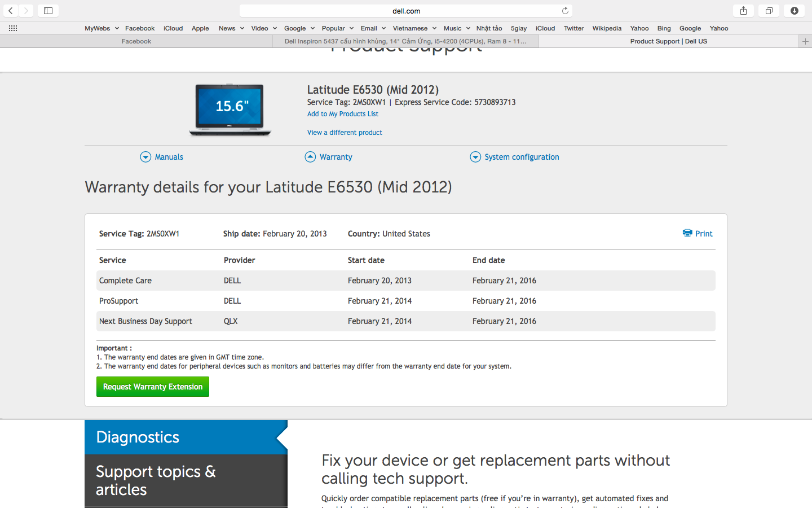Image resolution: width=812 pixels, height=508 pixels.
Task: Open the first iCloud bookmark
Action: (173, 28)
